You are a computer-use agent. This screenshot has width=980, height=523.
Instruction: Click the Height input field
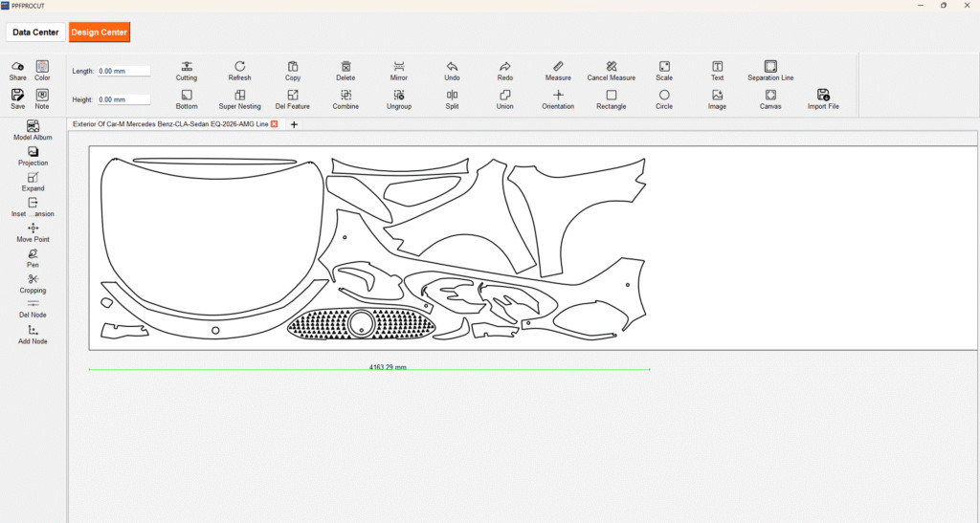point(124,99)
